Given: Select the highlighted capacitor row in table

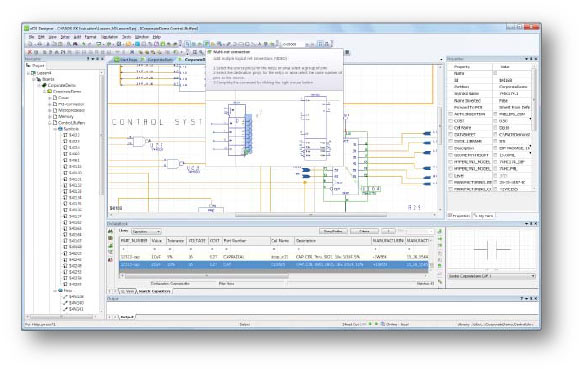Looking at the screenshot, I should (274, 265).
